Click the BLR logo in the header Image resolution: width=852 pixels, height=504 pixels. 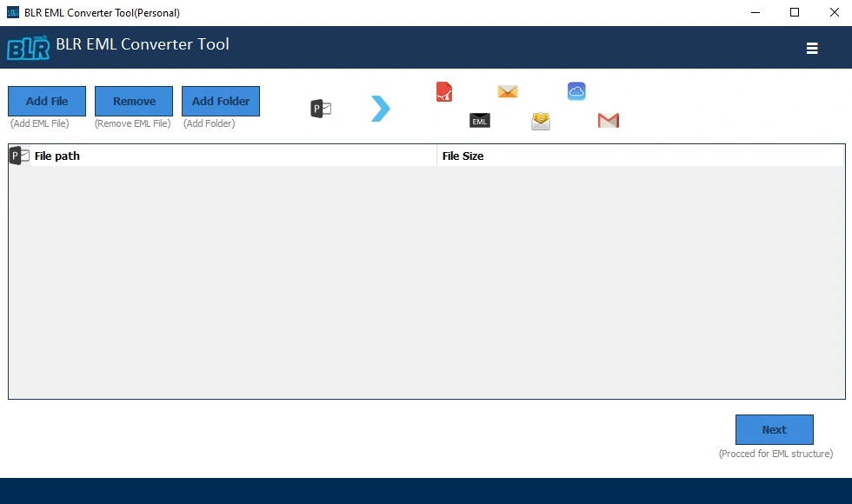coord(27,48)
